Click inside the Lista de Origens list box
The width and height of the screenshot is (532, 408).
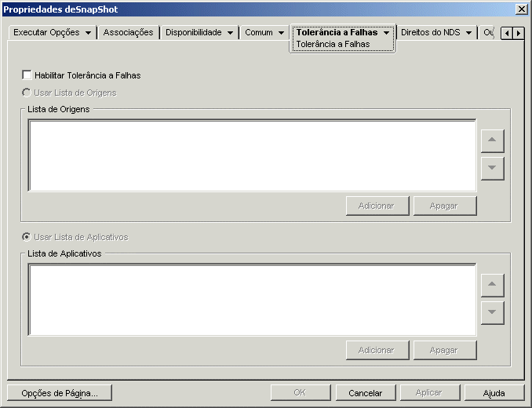[252, 155]
